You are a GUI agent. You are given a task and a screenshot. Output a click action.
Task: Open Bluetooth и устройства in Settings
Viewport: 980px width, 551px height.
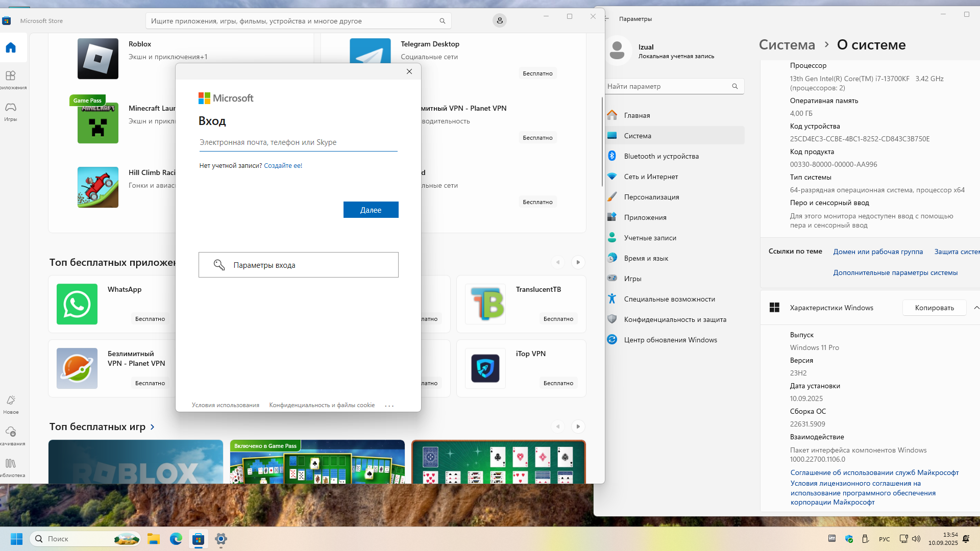click(x=674, y=156)
